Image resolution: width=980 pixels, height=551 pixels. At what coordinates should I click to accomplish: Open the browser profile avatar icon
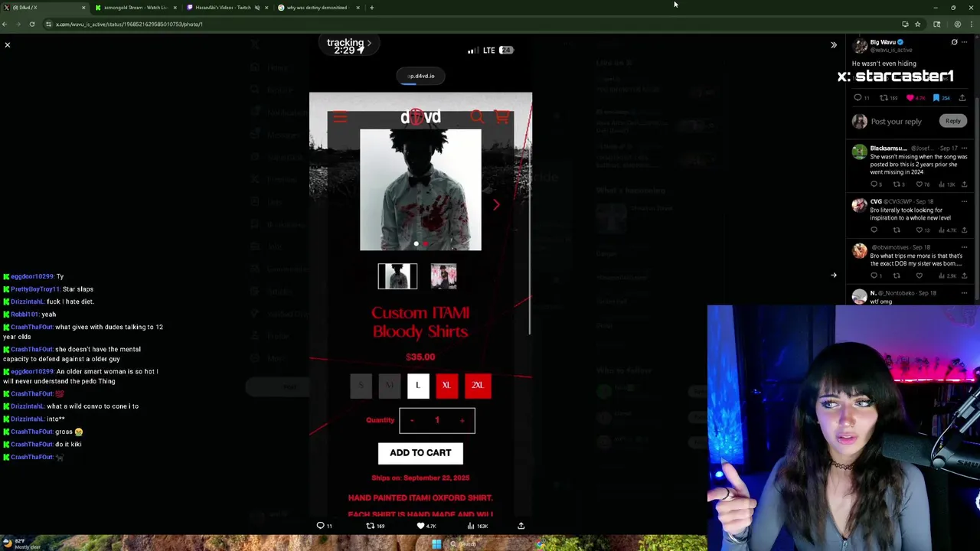[x=957, y=24]
